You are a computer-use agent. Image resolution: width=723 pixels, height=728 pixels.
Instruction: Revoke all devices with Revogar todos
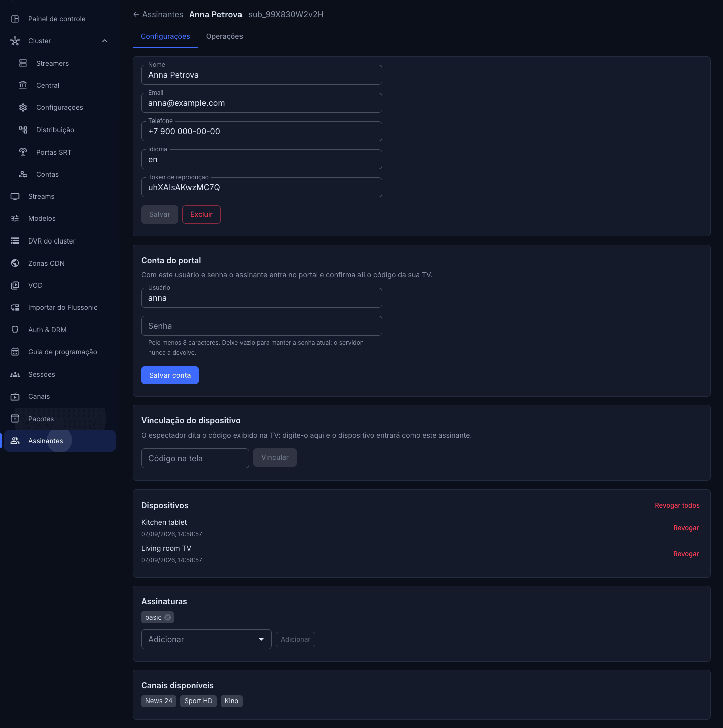point(677,505)
